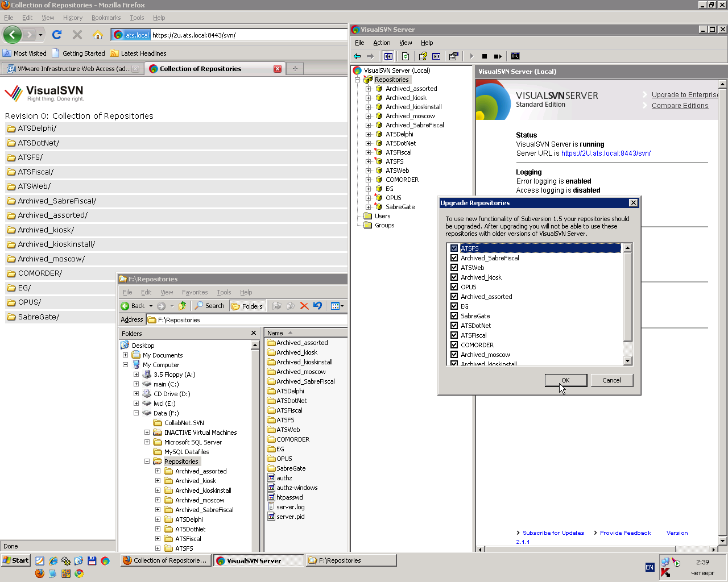Uncheck ATSWeb repository checkbox
The width and height of the screenshot is (728, 582).
tap(454, 268)
